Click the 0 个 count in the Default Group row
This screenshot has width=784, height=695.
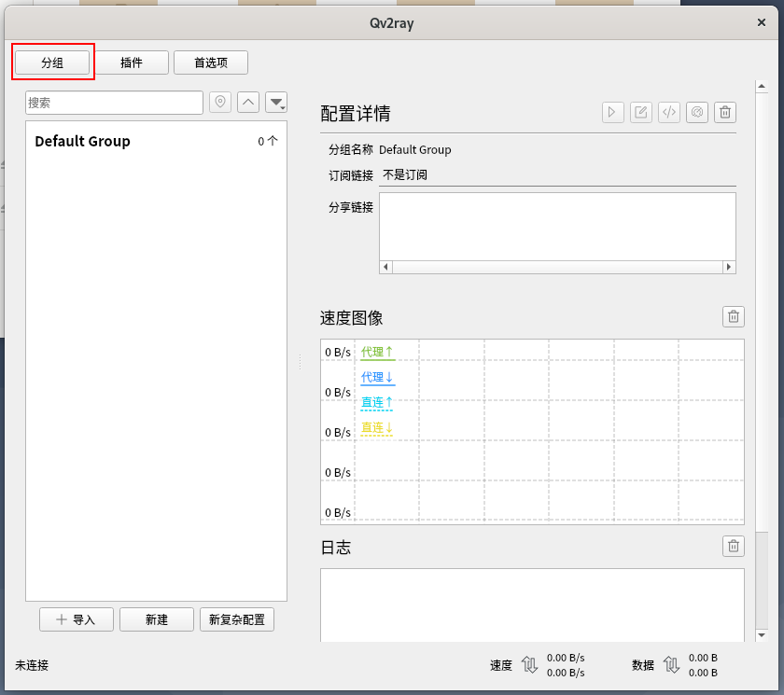268,141
